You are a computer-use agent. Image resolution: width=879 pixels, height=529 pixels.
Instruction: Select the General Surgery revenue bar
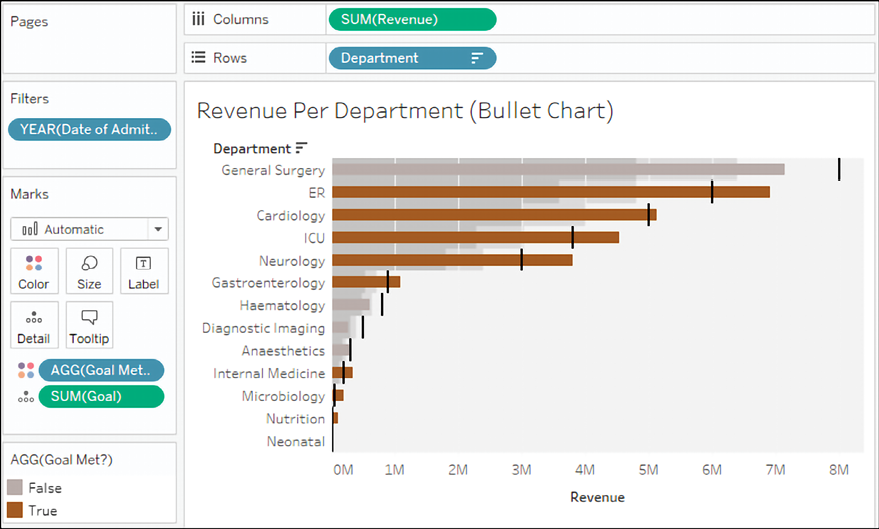[557, 169]
